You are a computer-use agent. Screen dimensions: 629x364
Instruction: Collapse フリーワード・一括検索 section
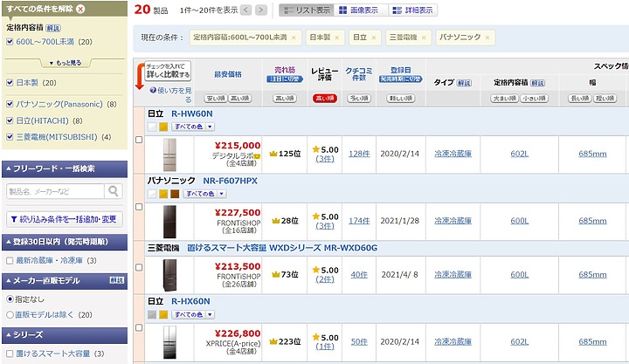tap(65, 168)
